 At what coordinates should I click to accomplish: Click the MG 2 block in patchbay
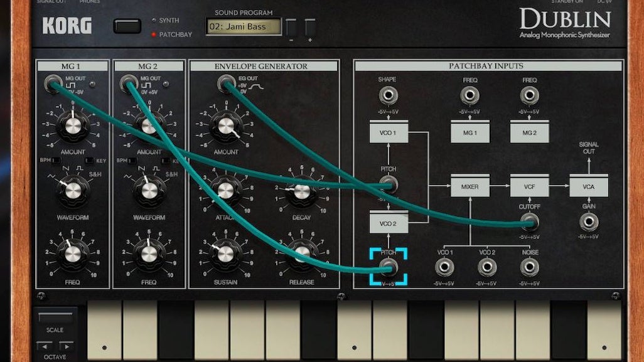(529, 132)
